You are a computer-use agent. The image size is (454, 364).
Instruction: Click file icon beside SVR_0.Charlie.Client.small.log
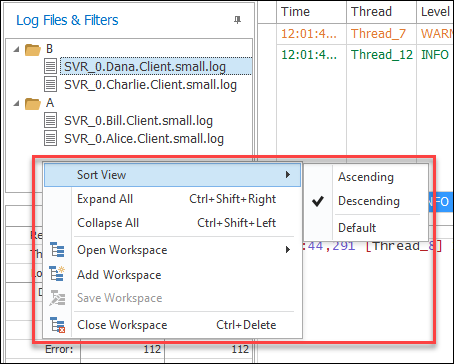[x=50, y=84]
